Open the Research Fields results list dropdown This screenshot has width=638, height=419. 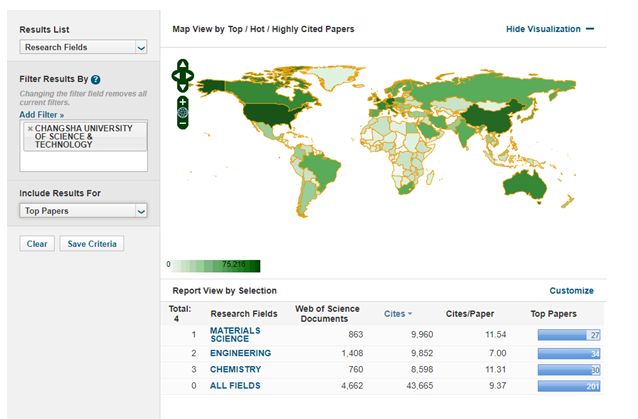pos(83,47)
